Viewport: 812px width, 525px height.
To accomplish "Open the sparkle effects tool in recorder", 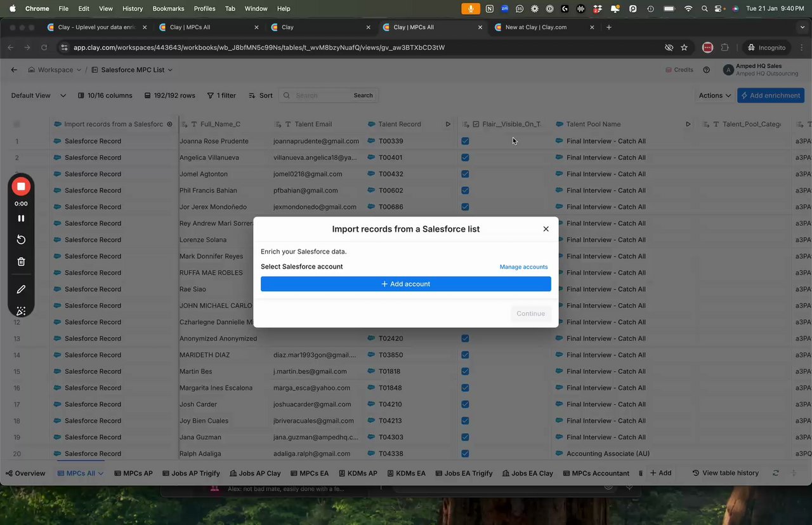I will (x=21, y=311).
